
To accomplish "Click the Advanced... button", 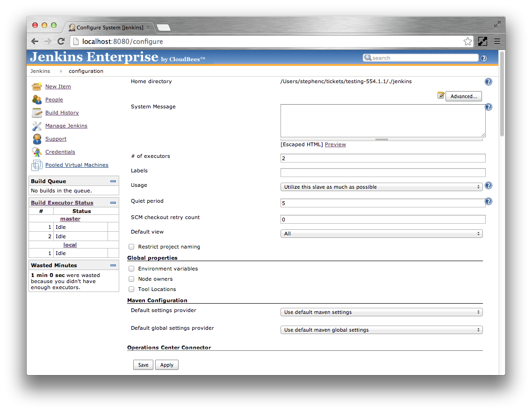I will click(x=463, y=96).
